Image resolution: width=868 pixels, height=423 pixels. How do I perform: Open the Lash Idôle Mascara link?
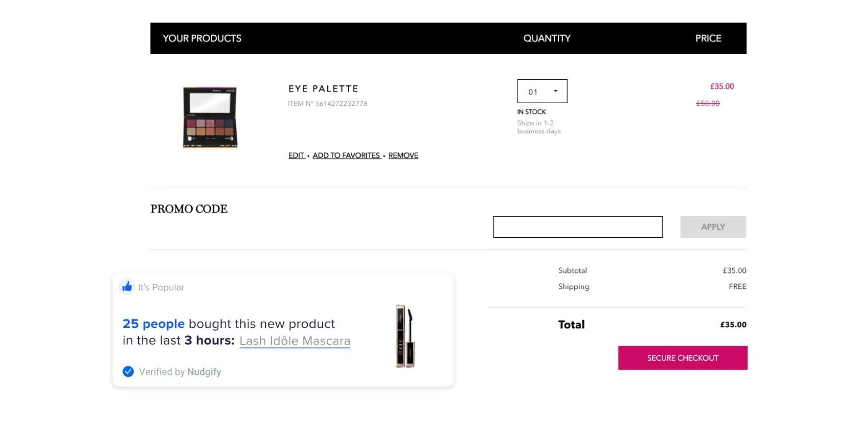295,341
